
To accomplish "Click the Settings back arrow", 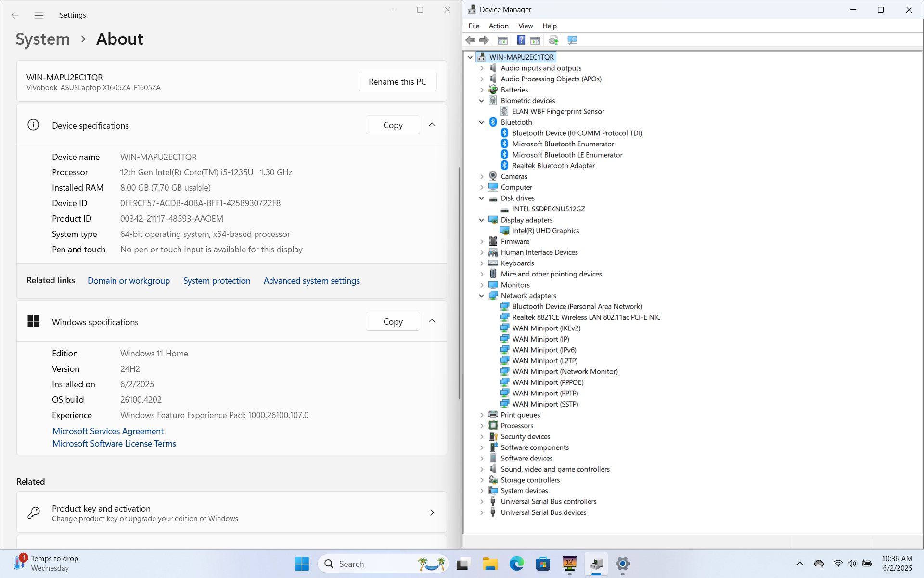I will click(x=15, y=15).
